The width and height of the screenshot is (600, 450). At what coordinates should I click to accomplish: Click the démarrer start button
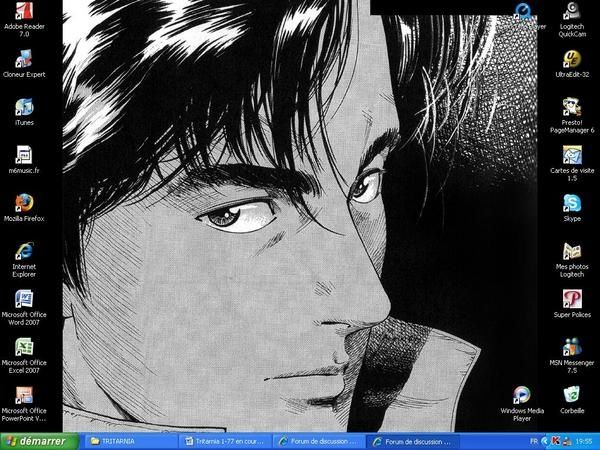click(39, 441)
